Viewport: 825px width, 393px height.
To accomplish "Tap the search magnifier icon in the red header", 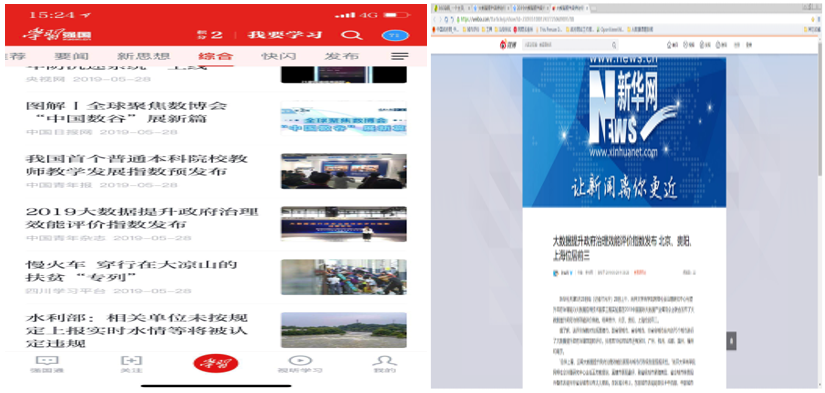I will click(351, 35).
